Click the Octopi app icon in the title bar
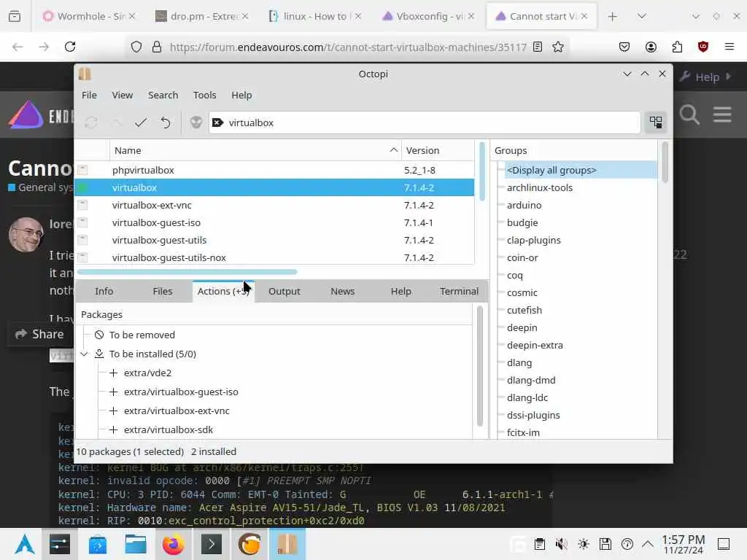Screen dimensions: 747x560 point(85,74)
